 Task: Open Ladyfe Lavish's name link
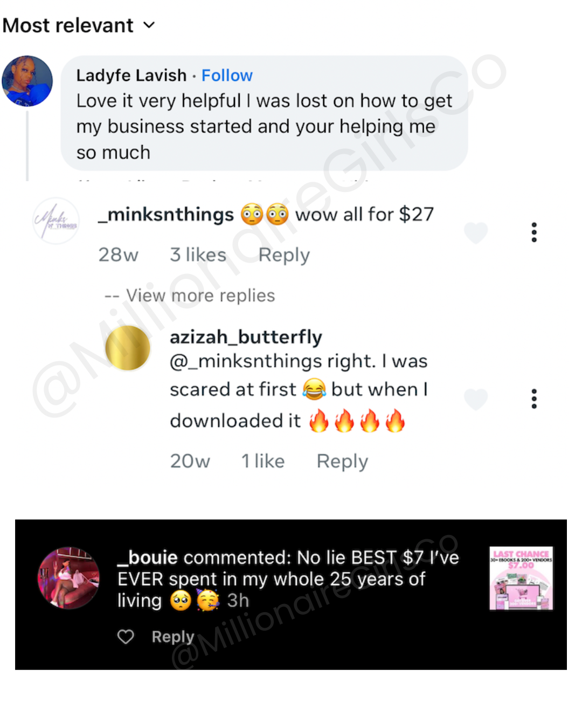point(131,75)
